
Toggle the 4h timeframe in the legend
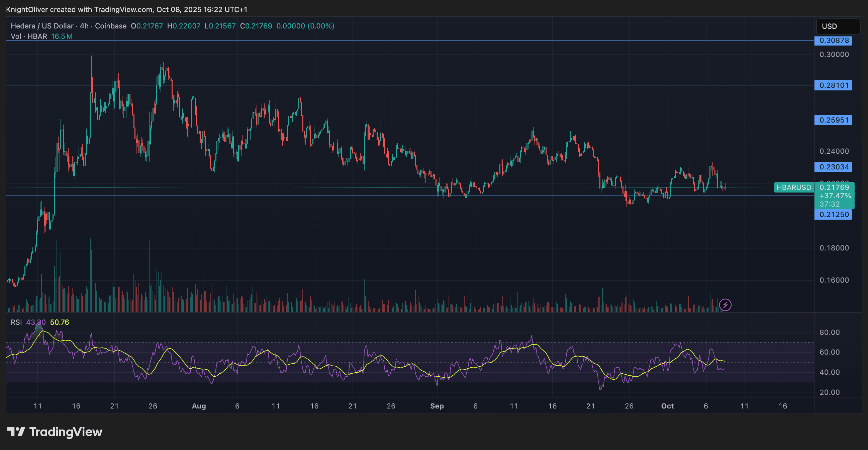(x=83, y=26)
